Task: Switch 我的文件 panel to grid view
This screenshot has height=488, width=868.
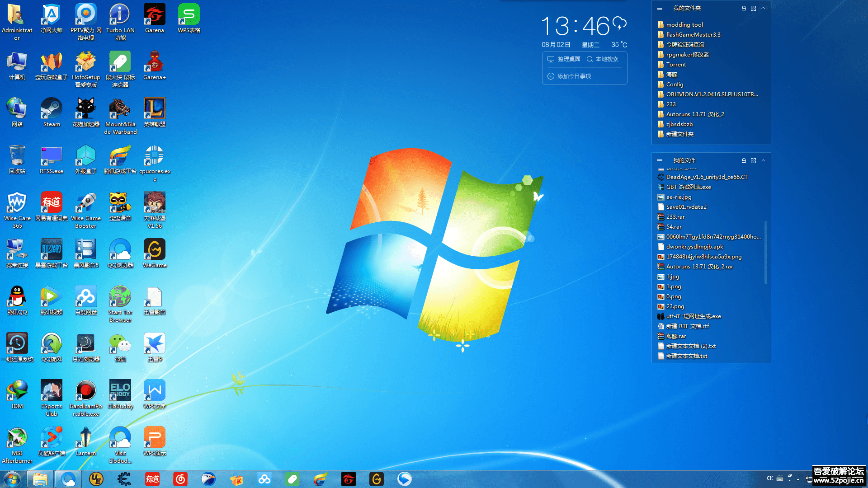Action: 753,160
